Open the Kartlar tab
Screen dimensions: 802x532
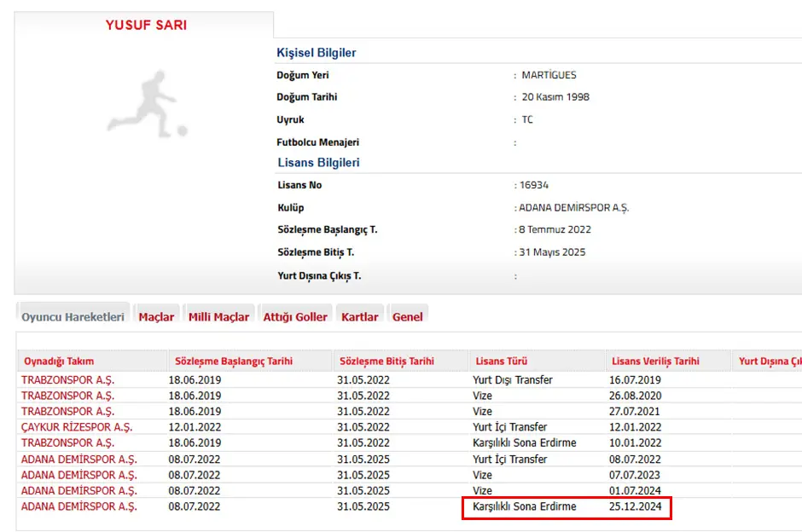pos(359,316)
